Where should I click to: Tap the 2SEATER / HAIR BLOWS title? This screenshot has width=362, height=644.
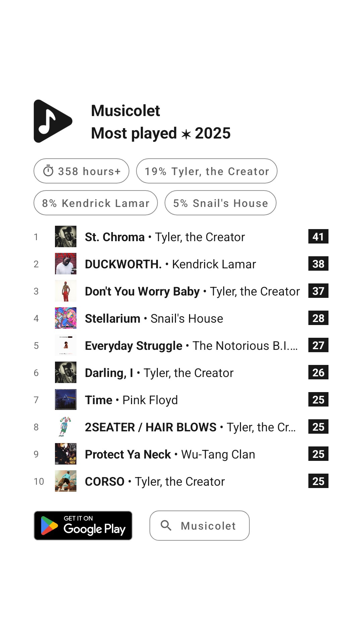150,427
